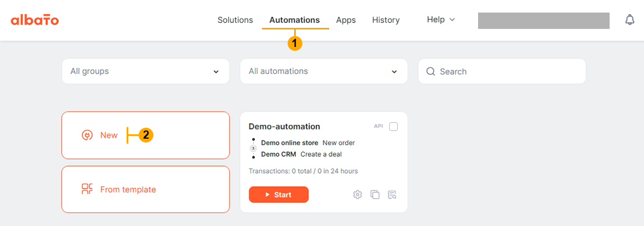644x226 pixels.
Task: Click the search magnifier icon
Action: (431, 72)
